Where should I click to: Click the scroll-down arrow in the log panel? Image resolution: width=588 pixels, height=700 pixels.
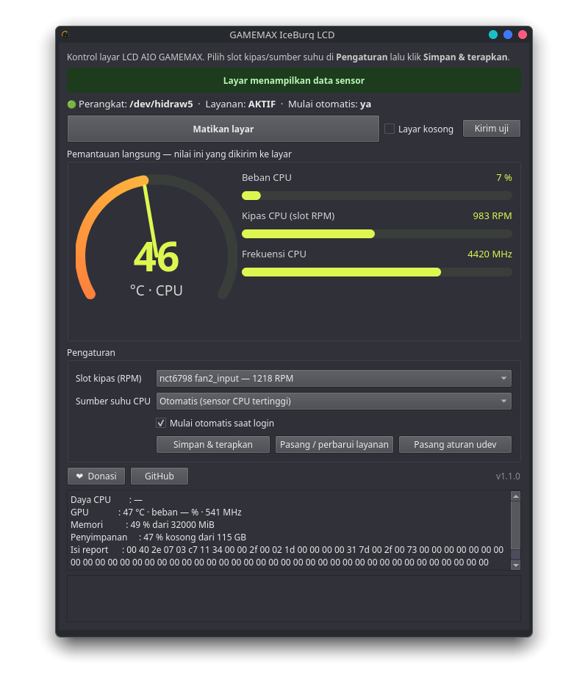pyautogui.click(x=516, y=565)
